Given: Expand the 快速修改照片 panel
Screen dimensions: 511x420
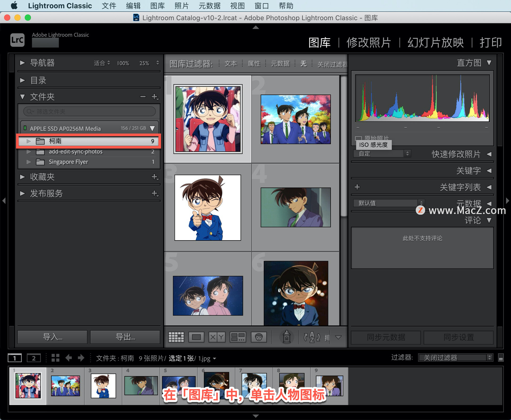Looking at the screenshot, I should 489,154.
